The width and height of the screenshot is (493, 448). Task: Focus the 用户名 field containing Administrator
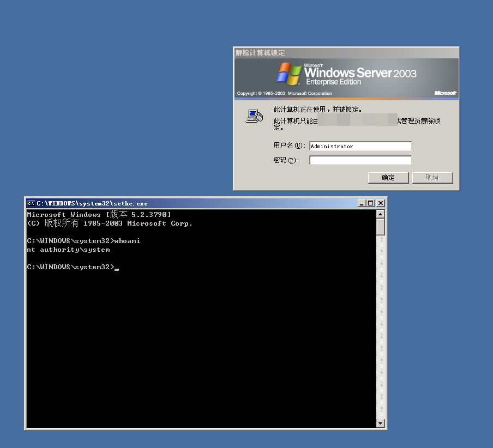(x=360, y=146)
